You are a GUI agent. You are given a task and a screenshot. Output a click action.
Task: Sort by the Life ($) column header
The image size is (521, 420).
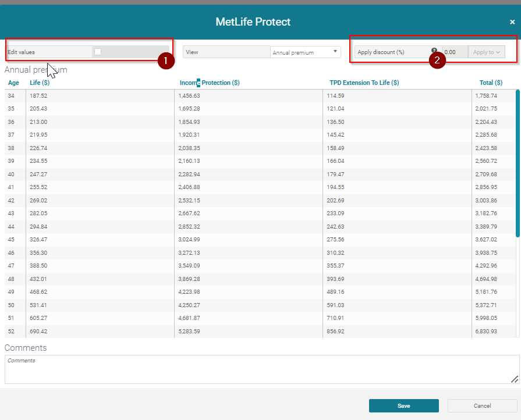(40, 83)
